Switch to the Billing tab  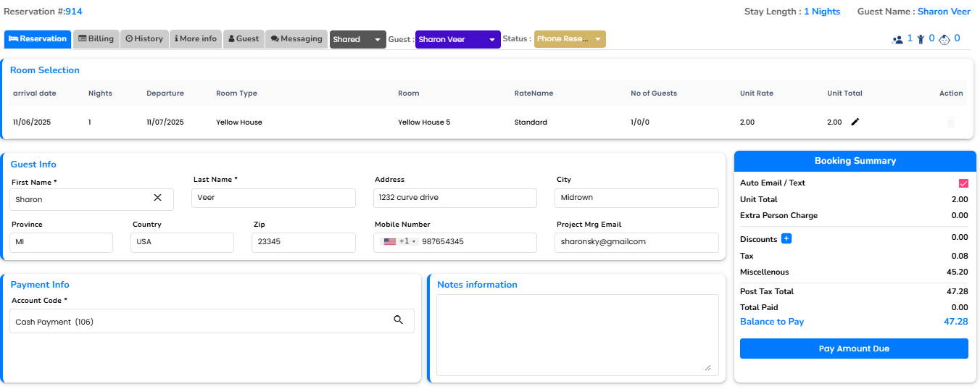[x=96, y=39]
